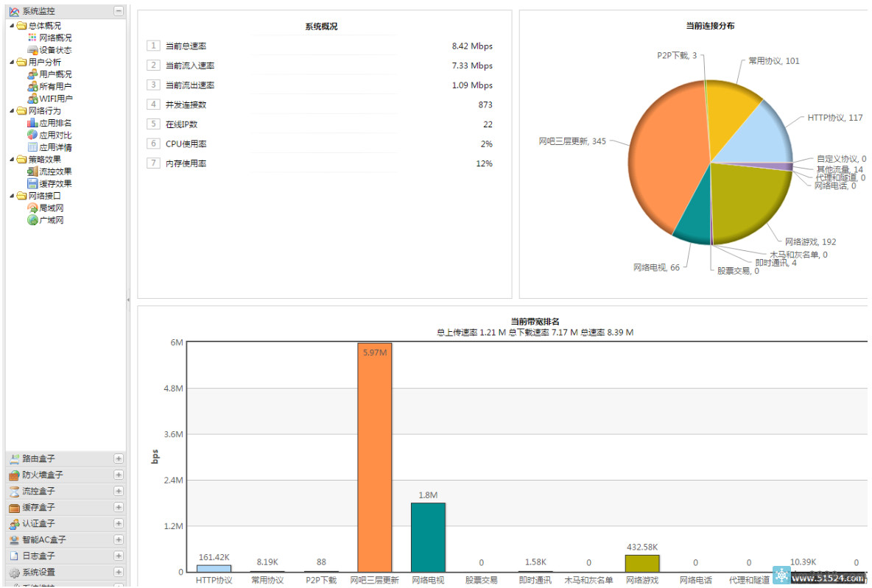The height and width of the screenshot is (588, 872).
Task: Open 缓存效果 under 策略效果
Action: click(x=55, y=184)
